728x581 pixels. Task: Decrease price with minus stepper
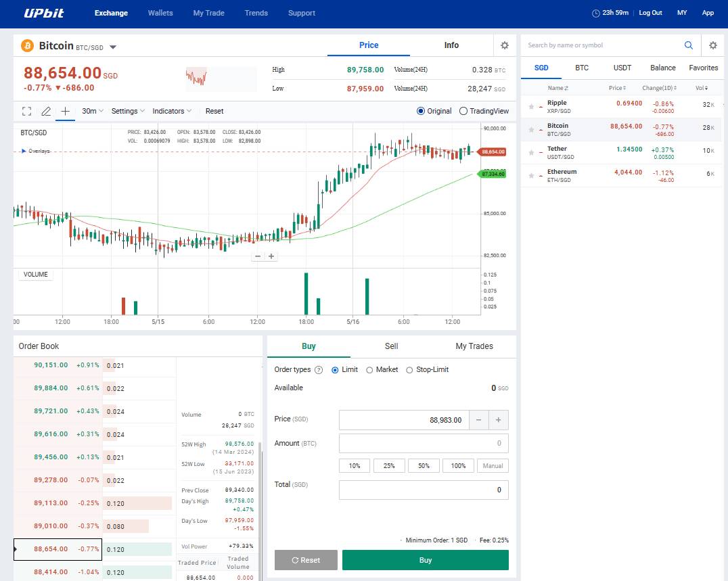pyautogui.click(x=478, y=420)
